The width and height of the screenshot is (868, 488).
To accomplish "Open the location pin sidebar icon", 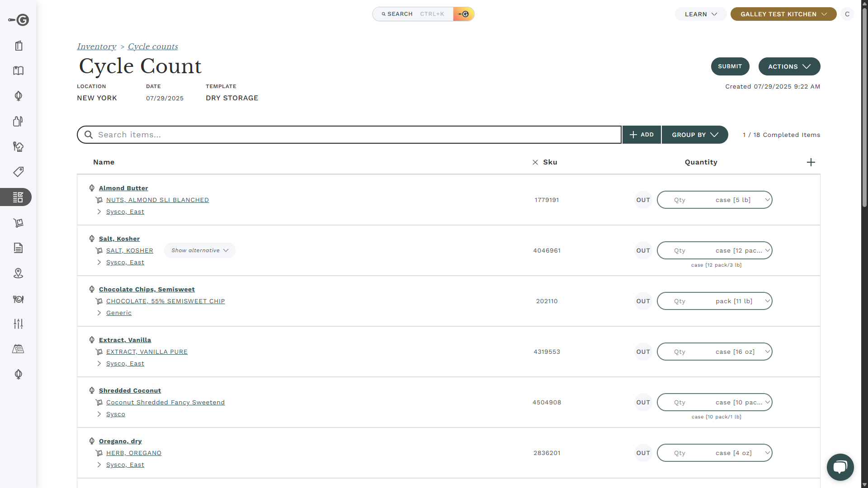I will [18, 273].
